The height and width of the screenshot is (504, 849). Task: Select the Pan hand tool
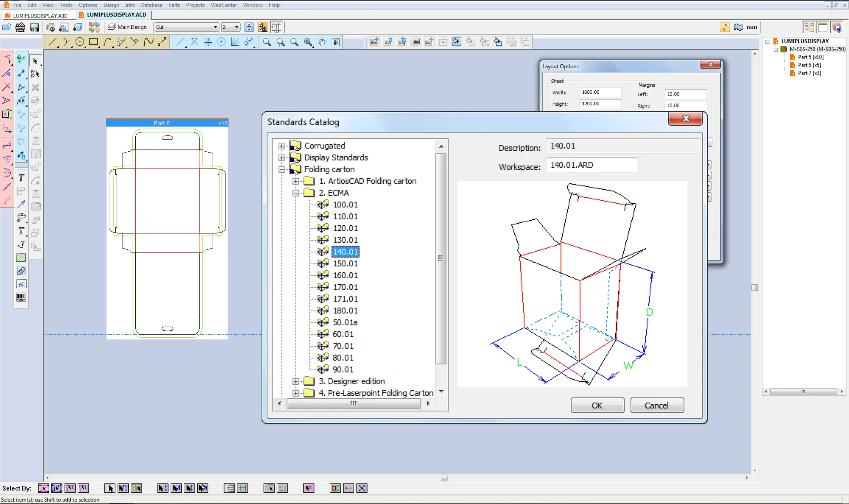click(x=321, y=42)
